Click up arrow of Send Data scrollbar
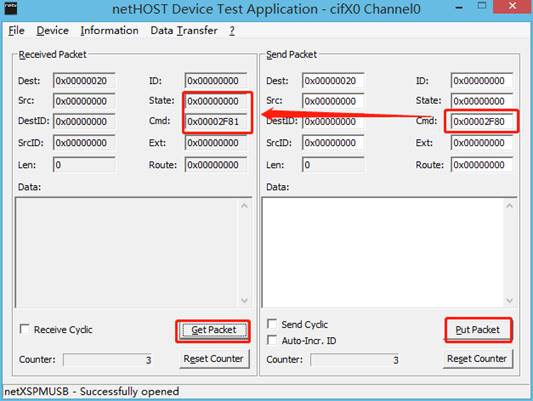 pos(509,205)
